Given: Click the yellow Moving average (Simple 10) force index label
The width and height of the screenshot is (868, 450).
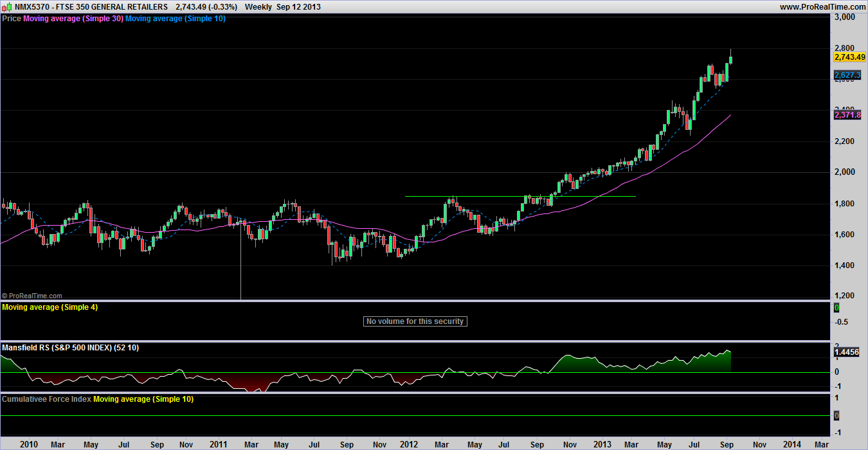Looking at the screenshot, I should point(143,399).
